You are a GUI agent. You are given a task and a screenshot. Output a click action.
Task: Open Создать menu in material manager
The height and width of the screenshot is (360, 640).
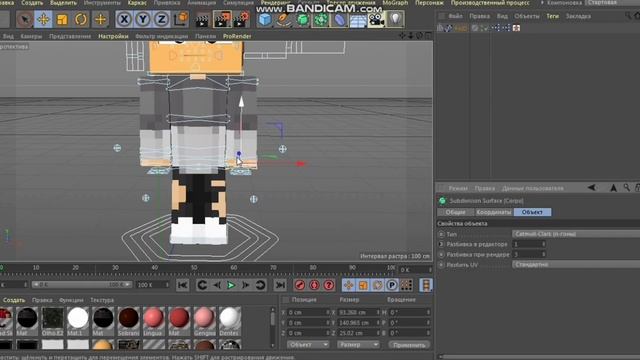point(14,300)
